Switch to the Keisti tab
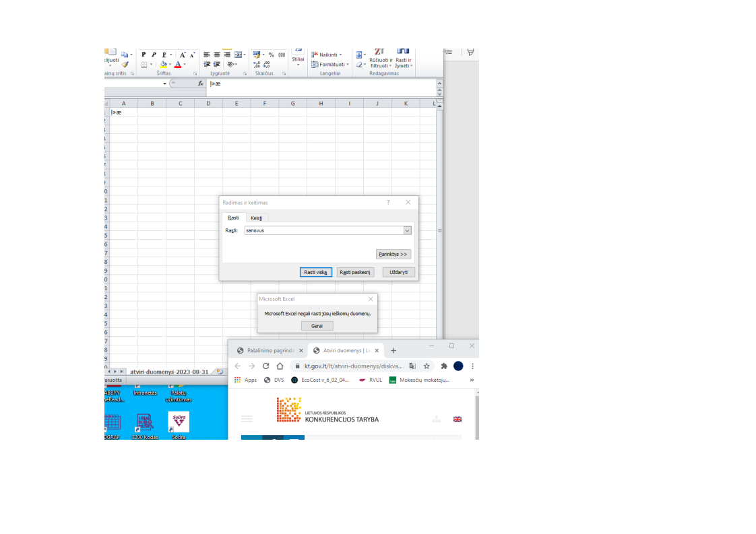Viewport: 756px width, 534px height. coord(256,218)
